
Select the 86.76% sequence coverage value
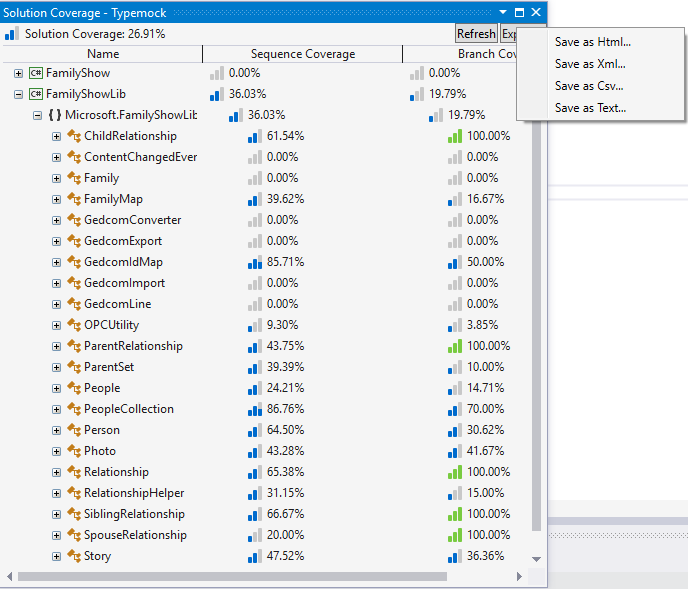(286, 409)
